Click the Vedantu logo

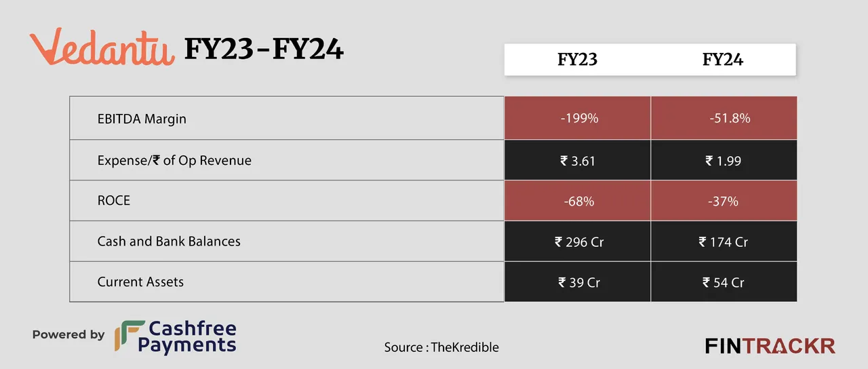click(102, 47)
